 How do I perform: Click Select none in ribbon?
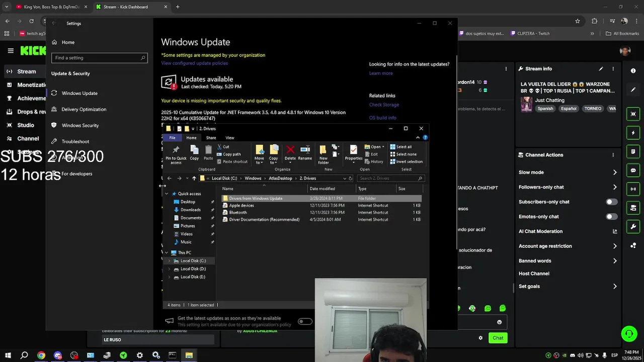[x=403, y=154]
